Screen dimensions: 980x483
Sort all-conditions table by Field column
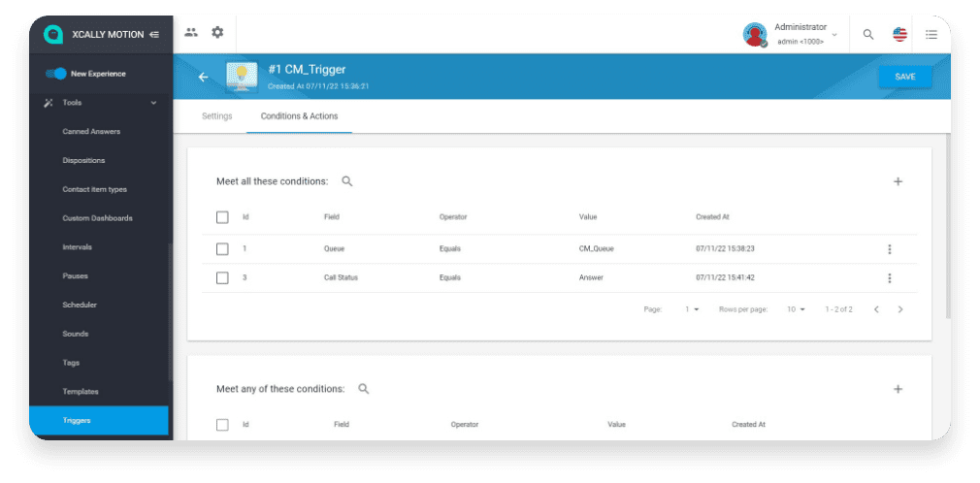(x=331, y=217)
